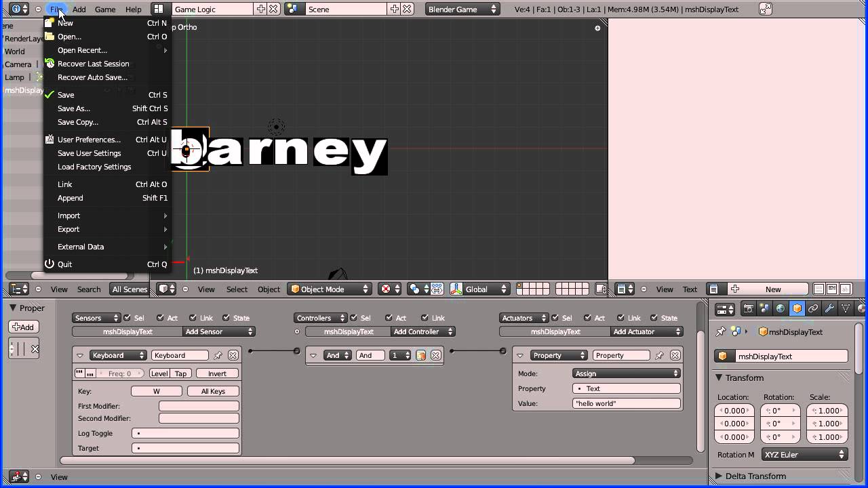
Task: Toggle Sensors Sel checkbox
Action: (x=127, y=317)
